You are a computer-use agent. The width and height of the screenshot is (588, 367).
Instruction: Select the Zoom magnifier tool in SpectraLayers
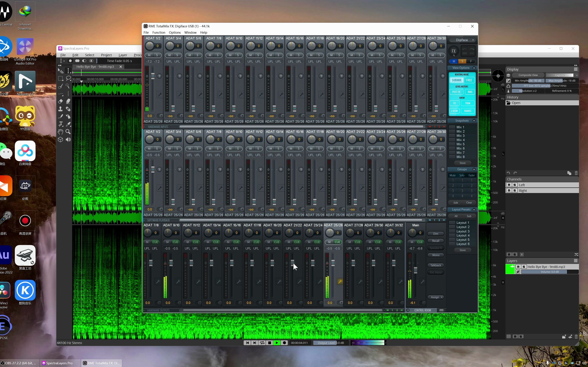point(68,132)
